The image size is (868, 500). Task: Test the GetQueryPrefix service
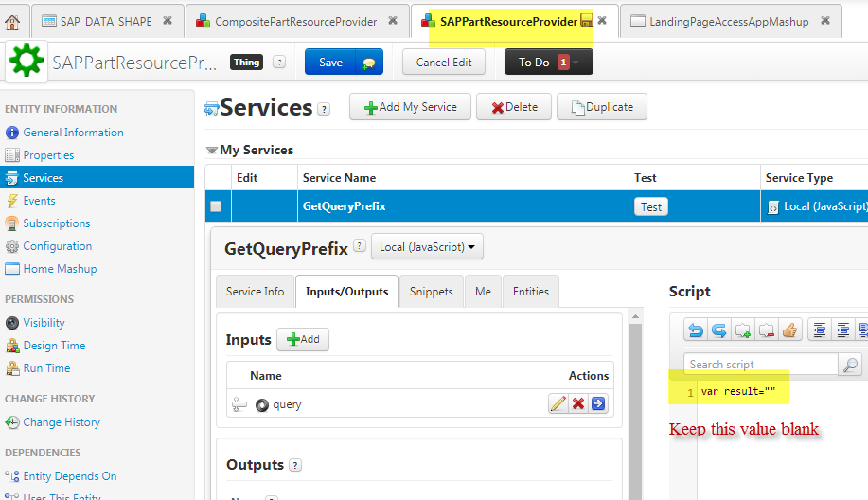[651, 206]
